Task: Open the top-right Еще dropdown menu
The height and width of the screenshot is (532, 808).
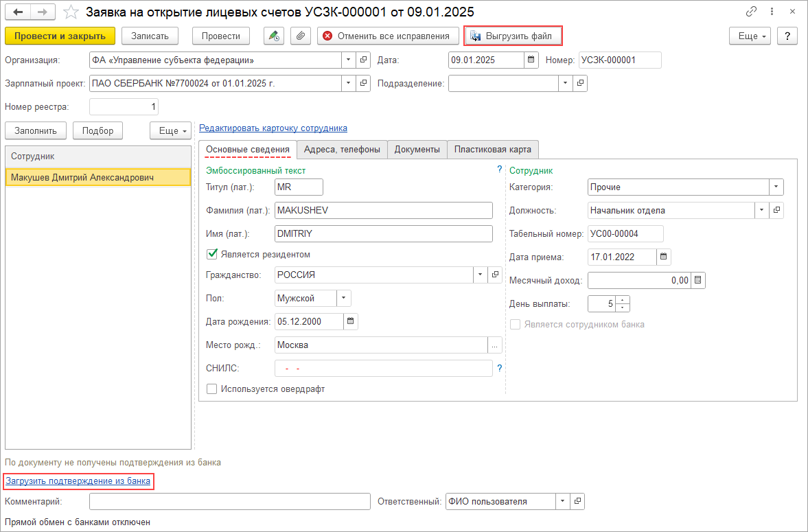Action: coord(750,36)
